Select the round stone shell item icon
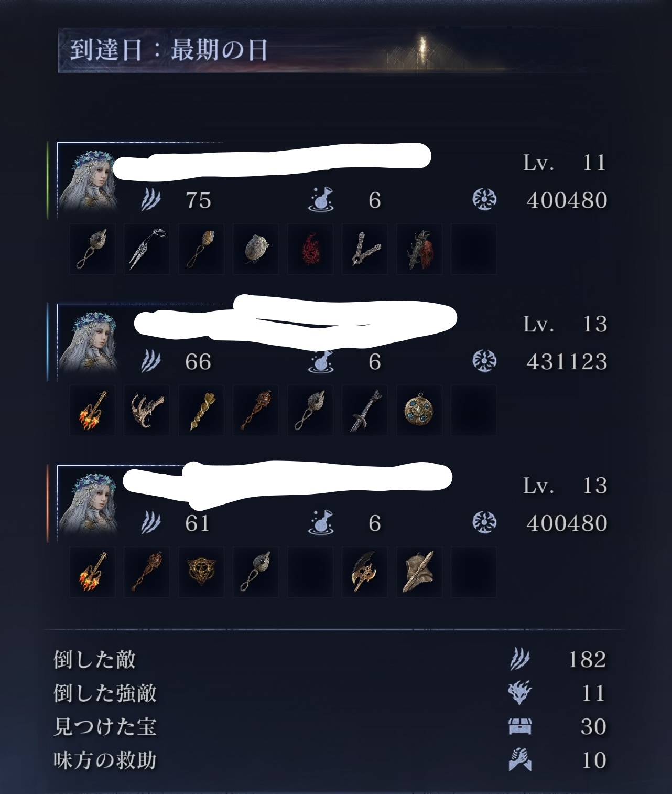The height and width of the screenshot is (794, 672). (x=256, y=249)
